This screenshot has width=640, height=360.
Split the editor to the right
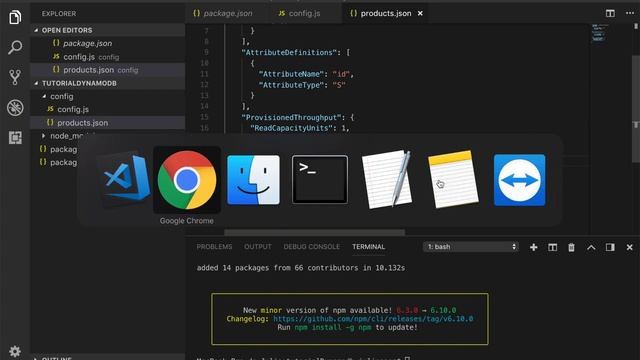[610, 13]
